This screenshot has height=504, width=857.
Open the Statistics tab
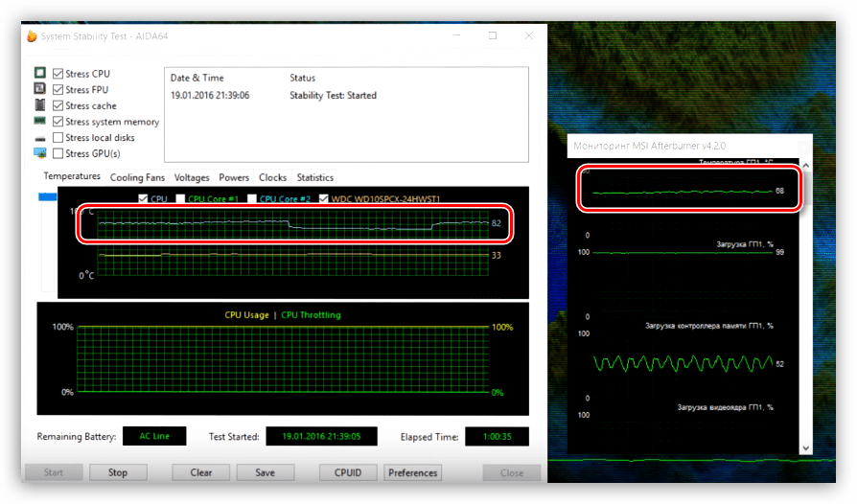(314, 177)
